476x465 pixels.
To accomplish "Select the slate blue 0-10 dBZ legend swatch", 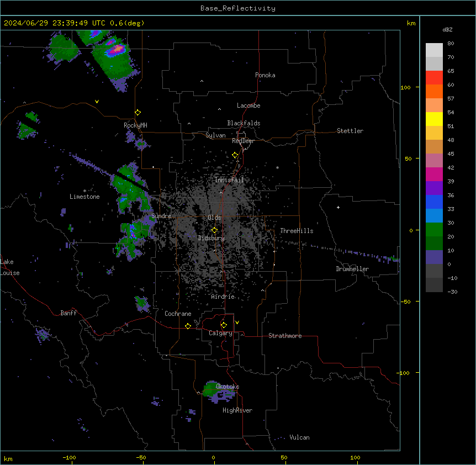I will click(x=434, y=257).
